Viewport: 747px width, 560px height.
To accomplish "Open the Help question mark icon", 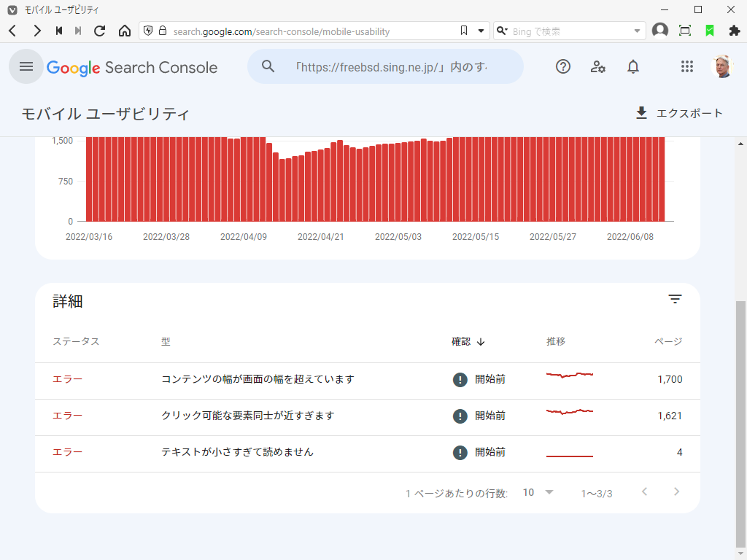I will (x=562, y=66).
